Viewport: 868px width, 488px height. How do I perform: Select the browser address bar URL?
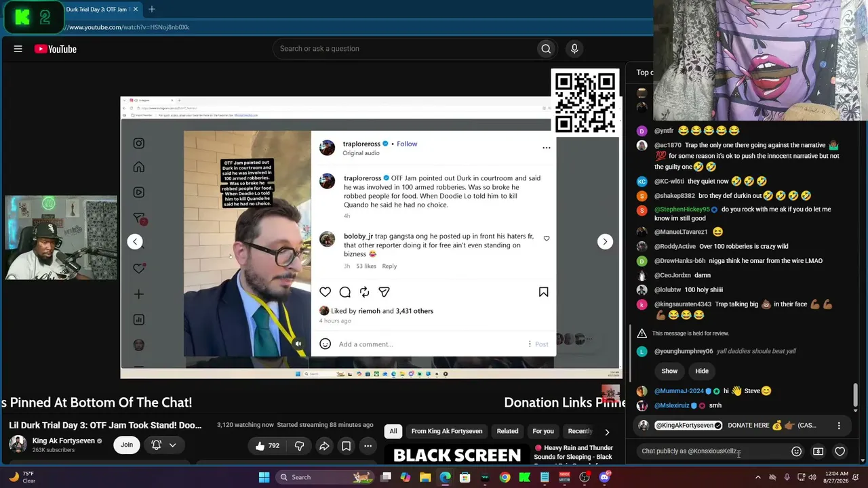pyautogui.click(x=129, y=27)
